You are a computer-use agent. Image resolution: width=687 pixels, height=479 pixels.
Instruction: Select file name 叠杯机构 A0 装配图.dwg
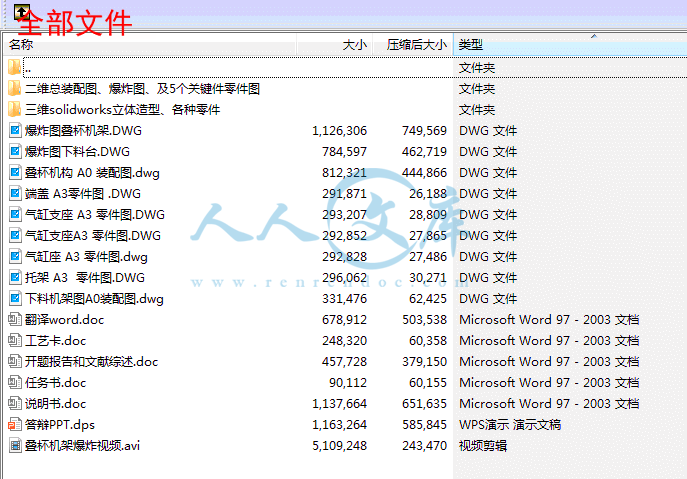[92, 173]
